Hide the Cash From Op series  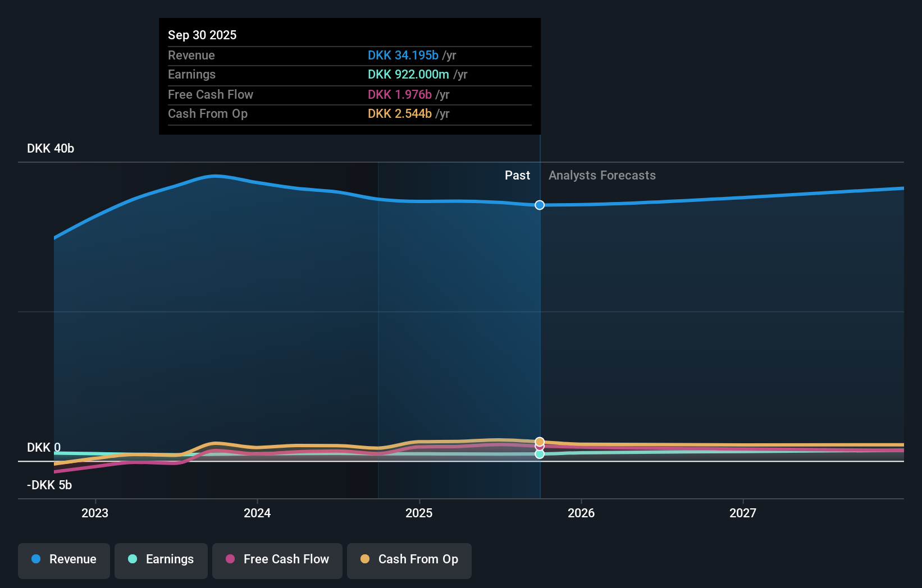[409, 559]
